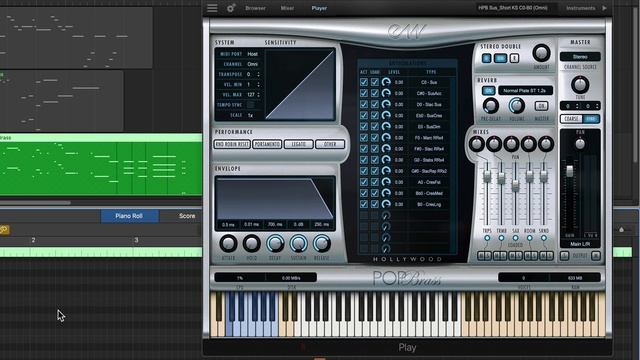640x360 pixels.
Task: Adjust the Transpose stepper arrows
Action: pyautogui.click(x=258, y=74)
